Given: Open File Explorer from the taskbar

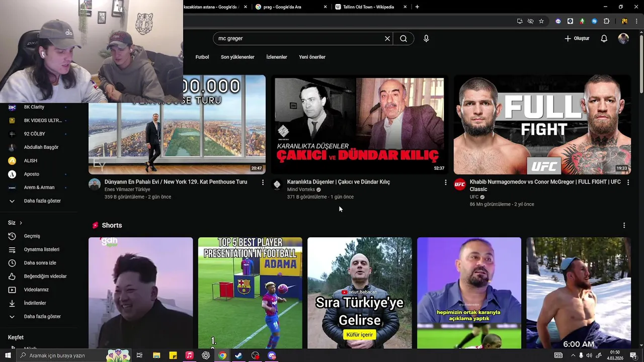Looking at the screenshot, I should click(156, 355).
